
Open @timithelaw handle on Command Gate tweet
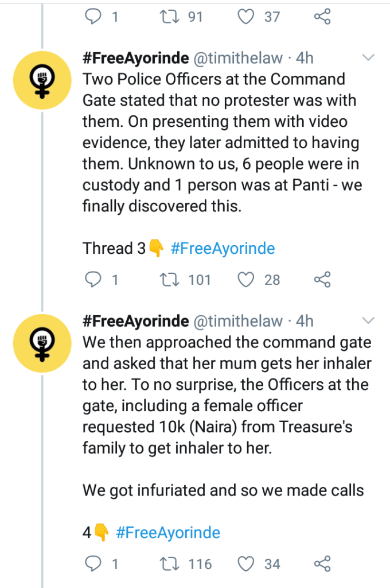pos(239,58)
